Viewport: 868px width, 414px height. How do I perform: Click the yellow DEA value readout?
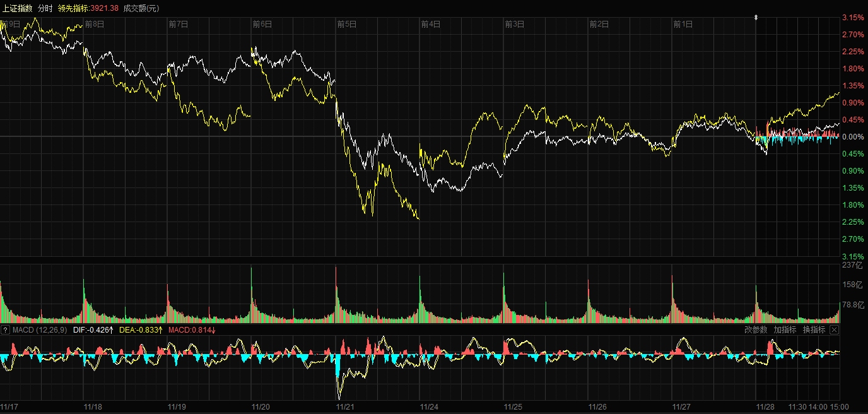click(141, 330)
